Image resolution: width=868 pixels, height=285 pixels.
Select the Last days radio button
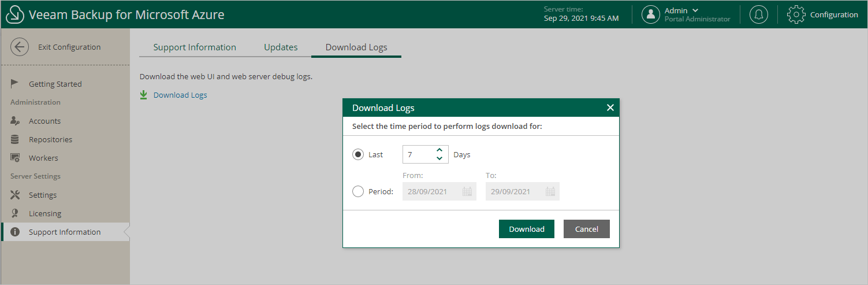click(358, 154)
